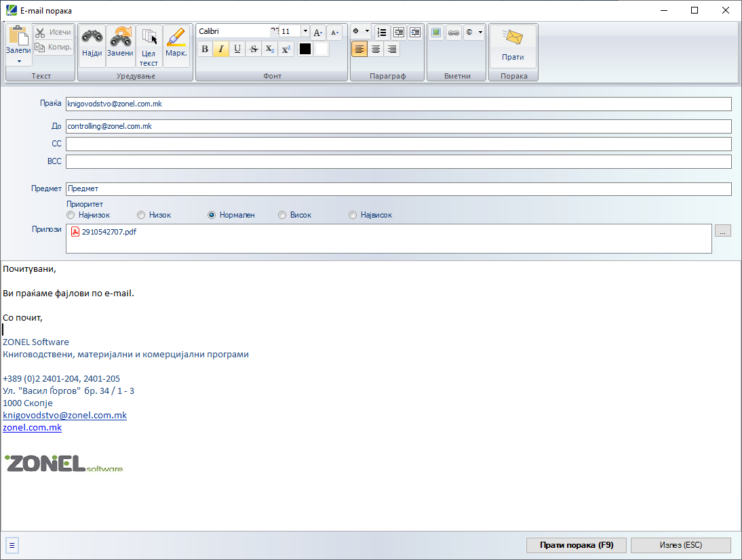Screen dimensions: 742x560
Task: Click the line "Ви праќаме фајлови по e-mail."
Action: [x=68, y=294]
